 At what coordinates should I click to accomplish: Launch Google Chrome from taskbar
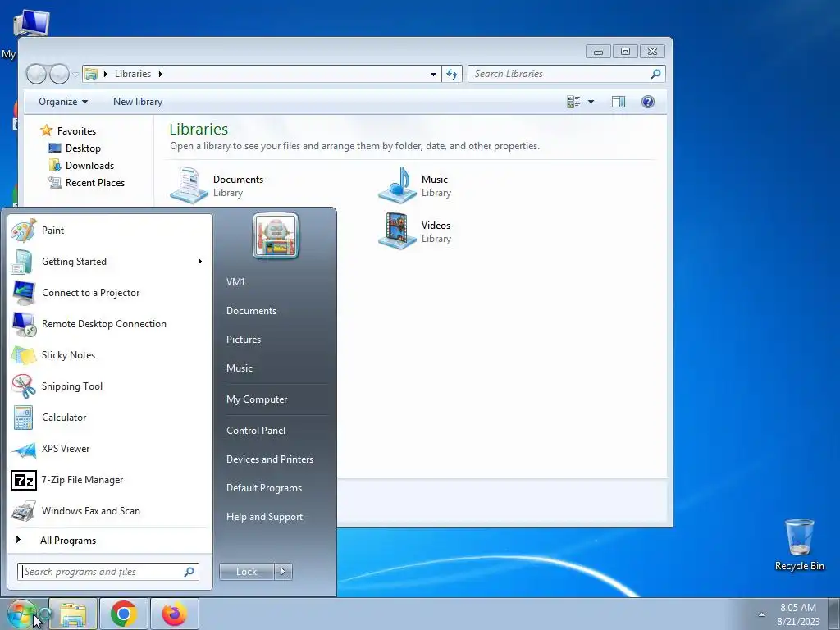point(124,614)
